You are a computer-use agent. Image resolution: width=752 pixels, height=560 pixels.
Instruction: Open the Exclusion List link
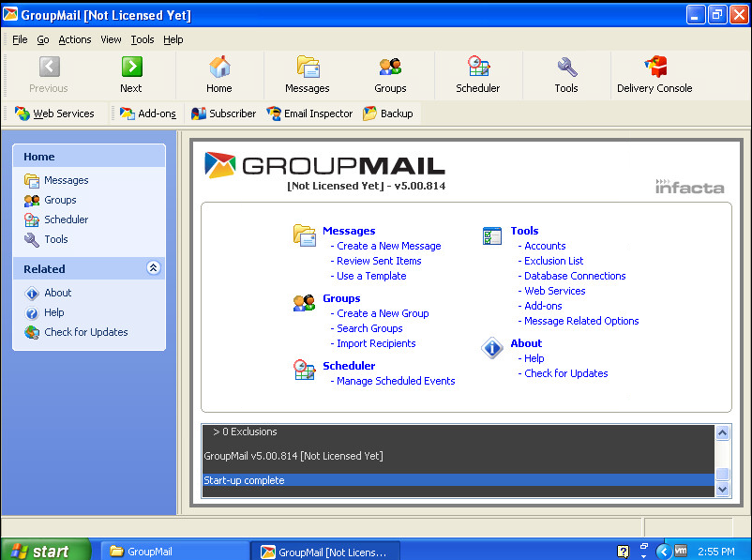tap(553, 261)
